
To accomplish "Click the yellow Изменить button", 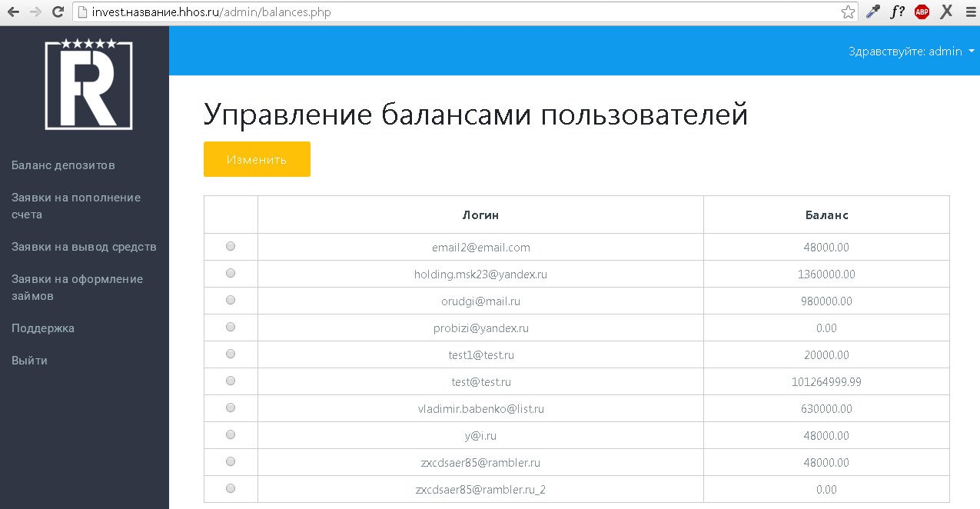I will 257,159.
